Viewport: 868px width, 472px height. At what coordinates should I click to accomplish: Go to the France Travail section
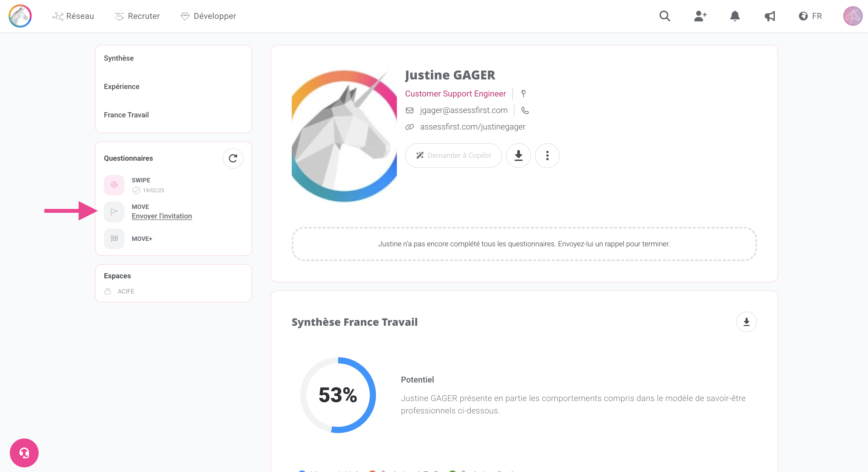(x=126, y=115)
